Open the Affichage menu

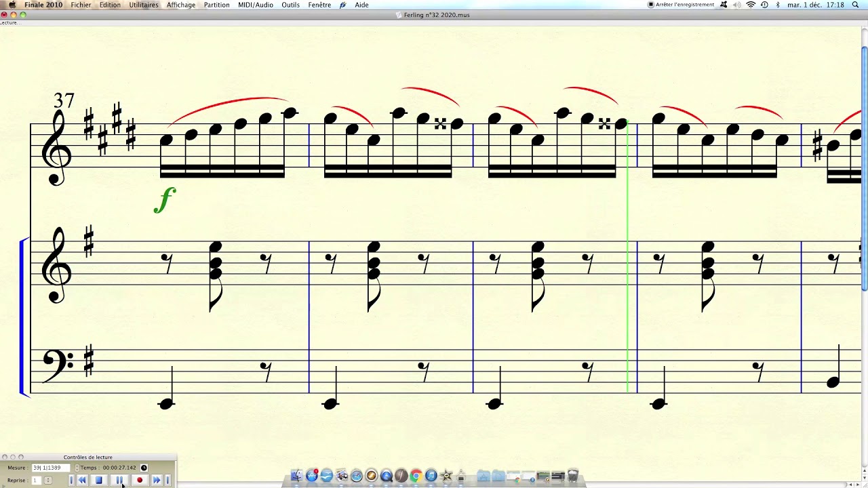(x=181, y=5)
